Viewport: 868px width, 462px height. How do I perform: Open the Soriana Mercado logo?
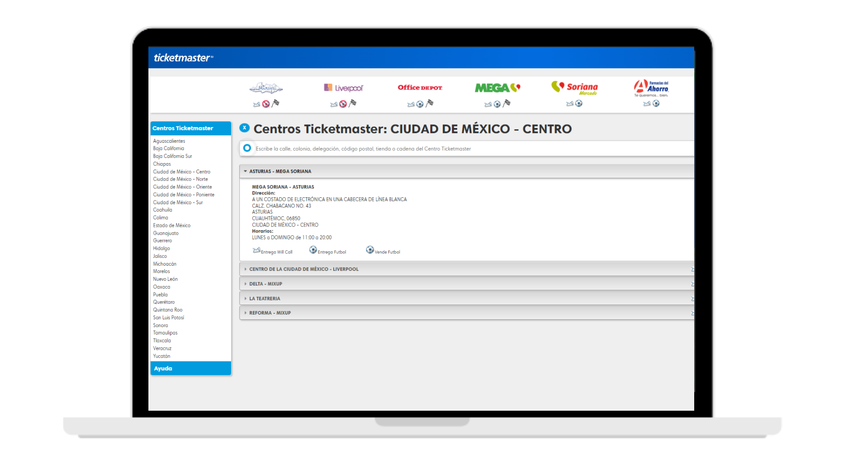(575, 88)
